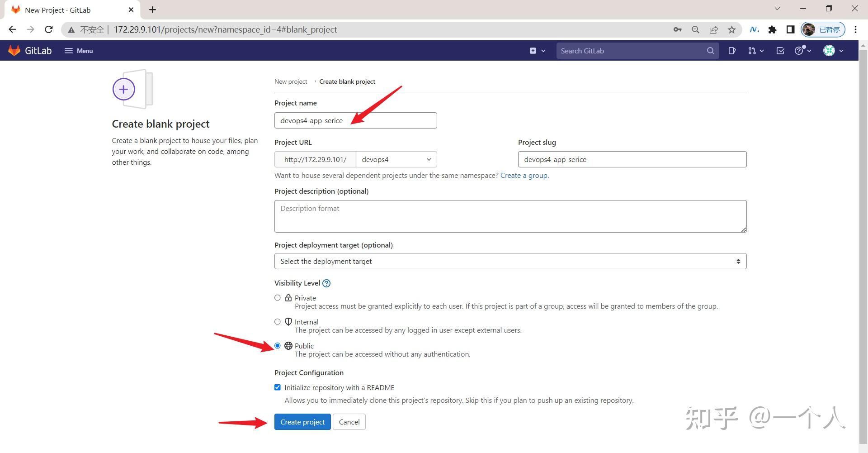Viewport: 868px width, 453px height.
Task: Click the Internal shield icon
Action: 288,322
